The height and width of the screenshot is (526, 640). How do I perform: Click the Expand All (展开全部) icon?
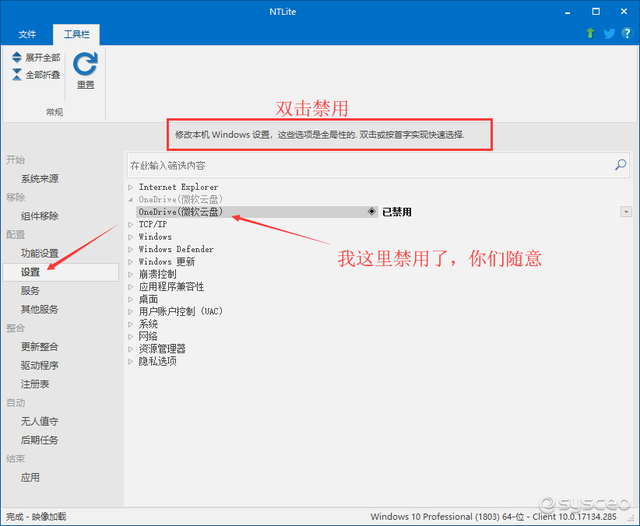click(x=16, y=57)
